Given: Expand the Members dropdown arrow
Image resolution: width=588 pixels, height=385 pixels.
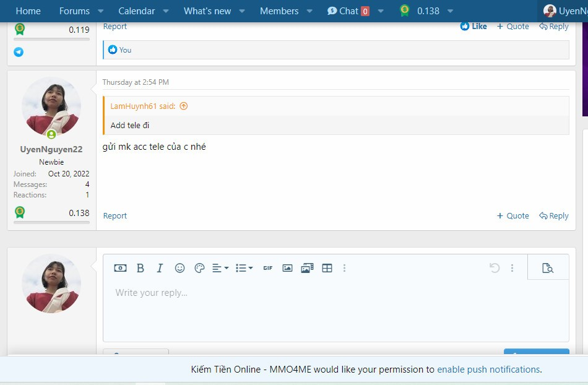Looking at the screenshot, I should 309,11.
